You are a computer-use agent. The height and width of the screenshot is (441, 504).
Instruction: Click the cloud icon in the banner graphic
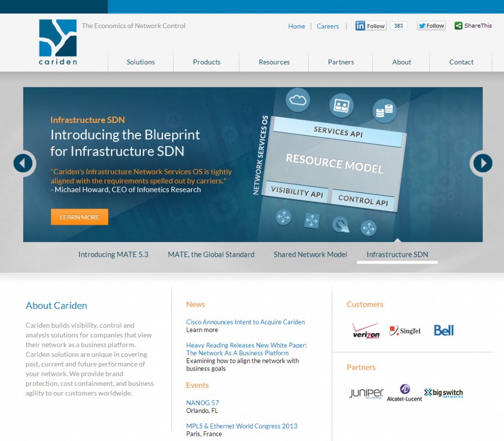point(297,99)
